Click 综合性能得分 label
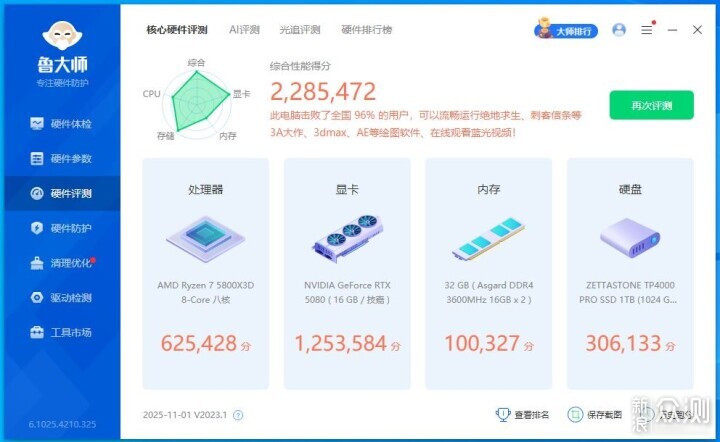Image resolution: width=720 pixels, height=442 pixels. click(x=300, y=66)
